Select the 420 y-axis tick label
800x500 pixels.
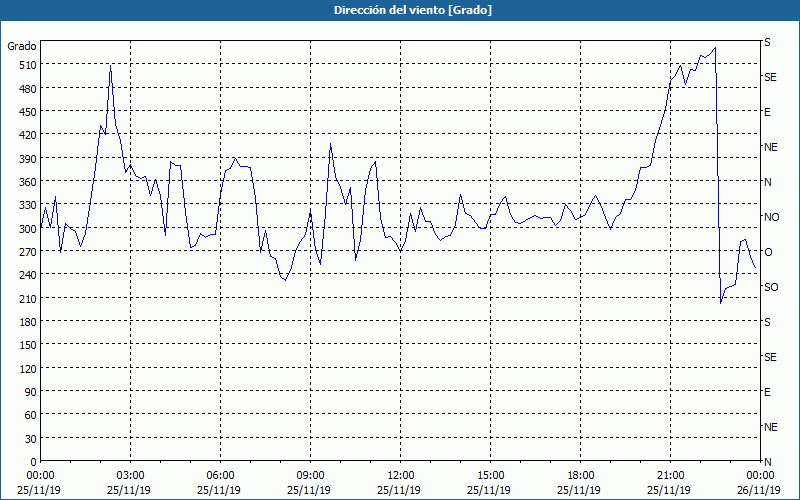pyautogui.click(x=28, y=135)
